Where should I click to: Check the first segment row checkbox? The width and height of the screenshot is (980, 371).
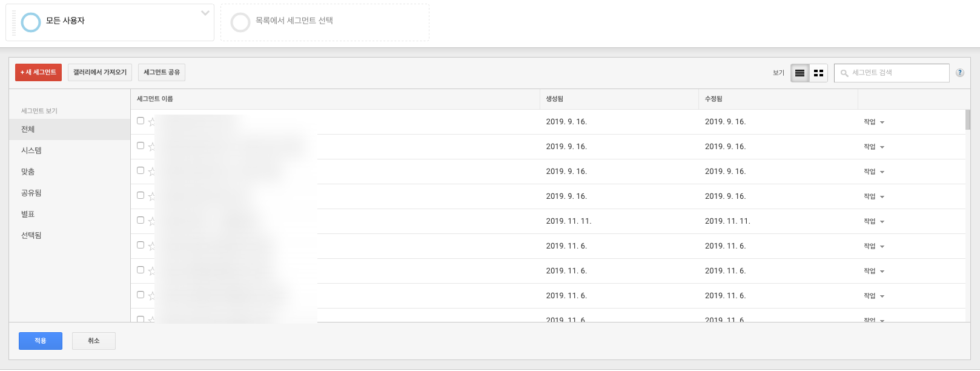pos(141,121)
